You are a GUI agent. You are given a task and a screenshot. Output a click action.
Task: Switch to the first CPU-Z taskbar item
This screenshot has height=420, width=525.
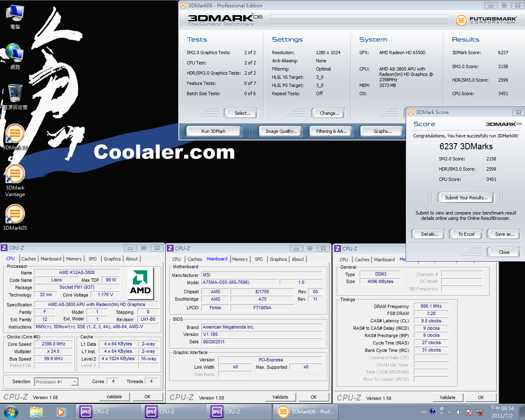click(107, 412)
